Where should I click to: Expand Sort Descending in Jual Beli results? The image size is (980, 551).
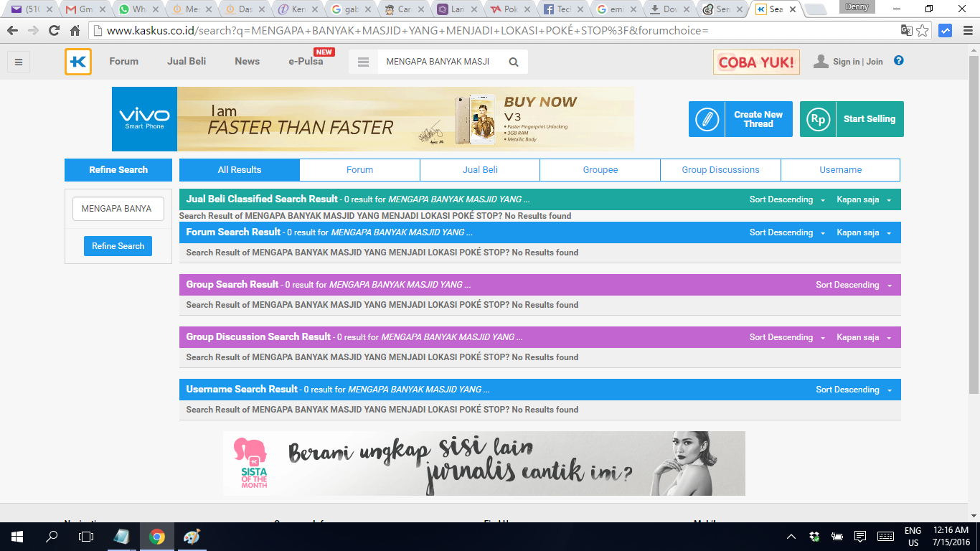pyautogui.click(x=787, y=199)
